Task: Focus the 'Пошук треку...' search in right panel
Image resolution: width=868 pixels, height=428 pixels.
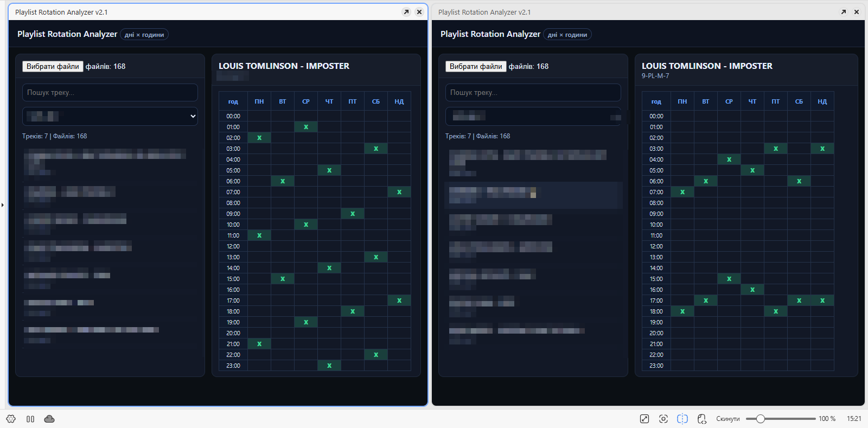Action: coord(533,93)
